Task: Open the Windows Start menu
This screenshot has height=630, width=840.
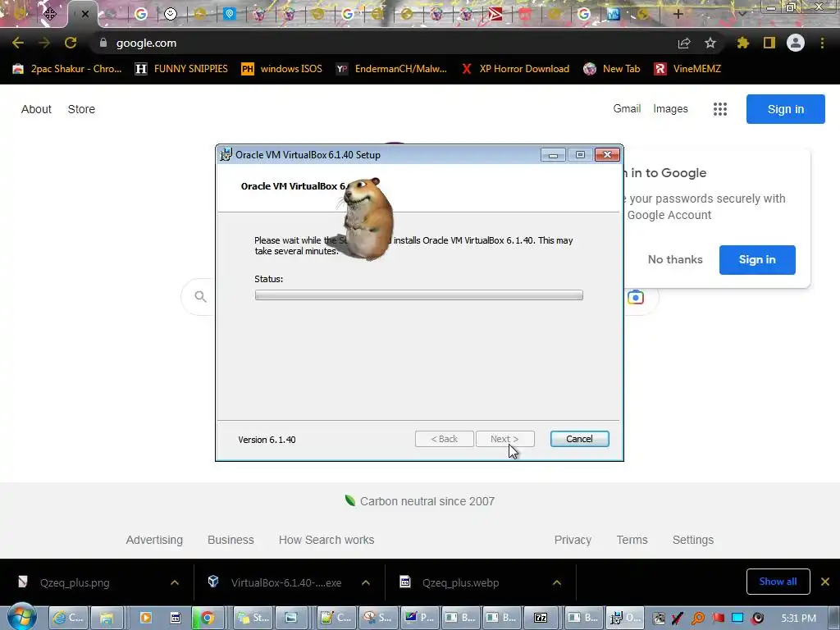Action: pyautogui.click(x=21, y=617)
